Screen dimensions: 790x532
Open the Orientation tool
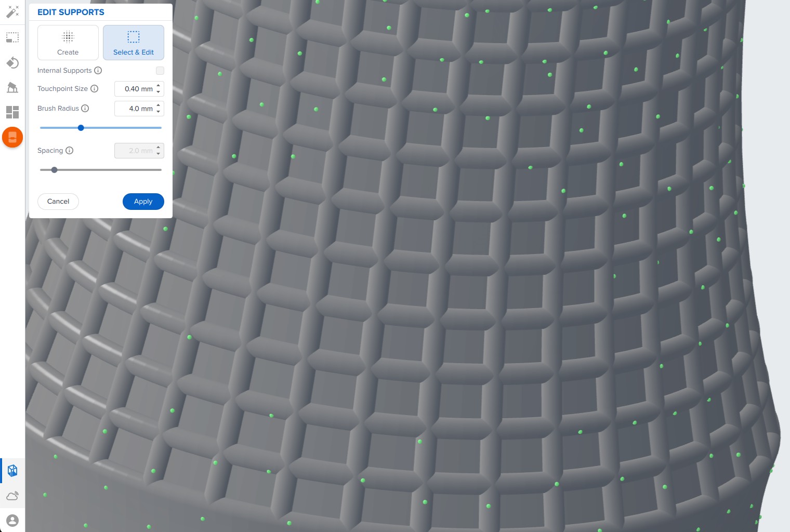coord(12,63)
